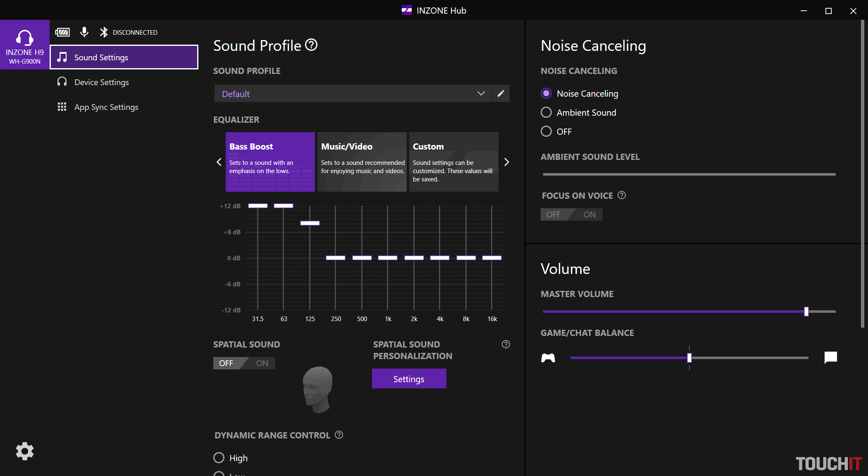Open the Default sound profile dropdown

(352, 93)
